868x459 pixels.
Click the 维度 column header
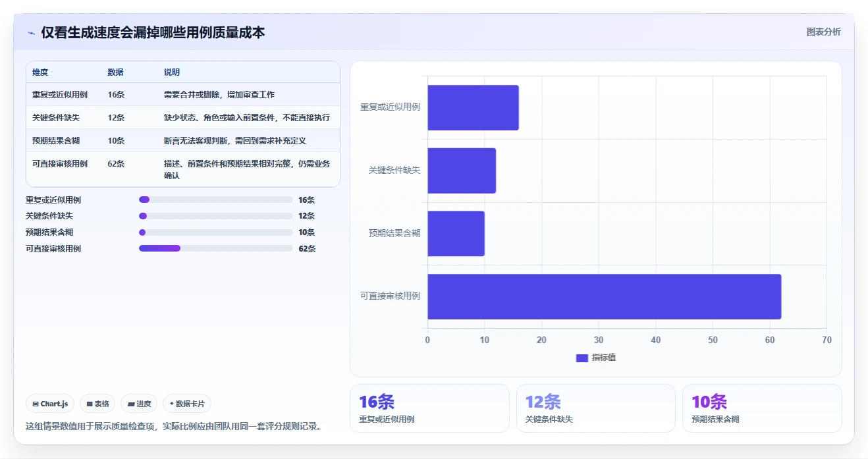pos(40,72)
